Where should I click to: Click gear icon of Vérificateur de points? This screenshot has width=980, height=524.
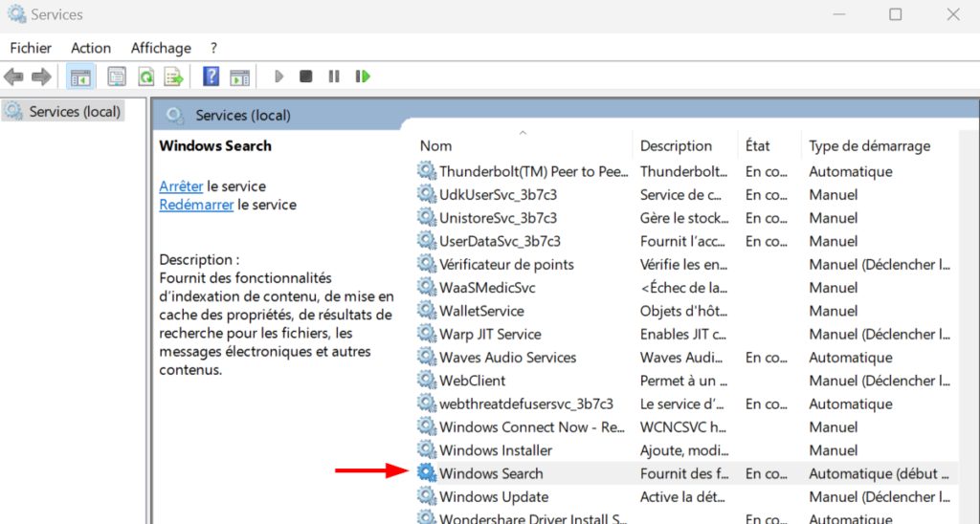point(427,264)
